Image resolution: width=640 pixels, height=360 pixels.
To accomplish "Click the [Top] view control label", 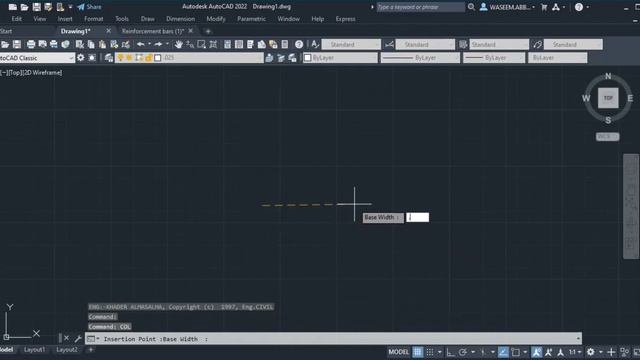I will coord(15,72).
